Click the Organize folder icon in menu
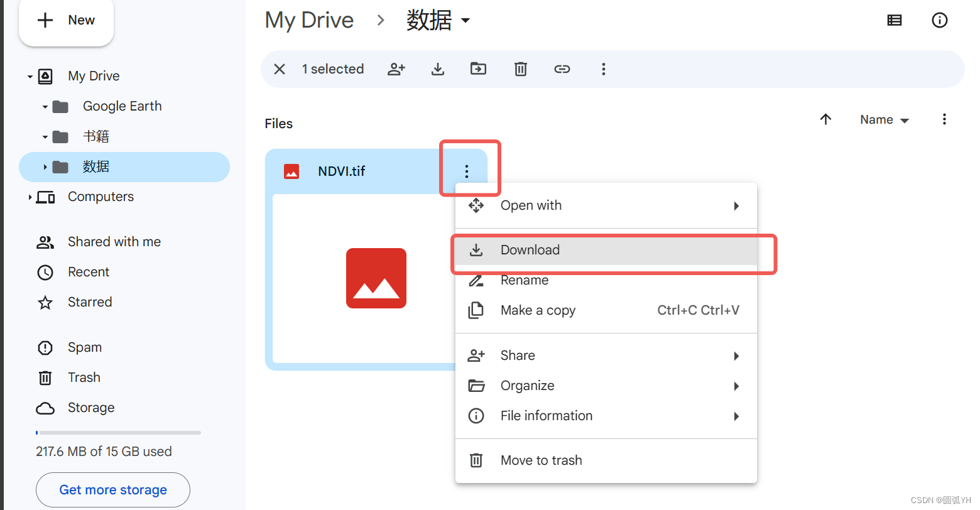This screenshot has width=980, height=510. [476, 386]
